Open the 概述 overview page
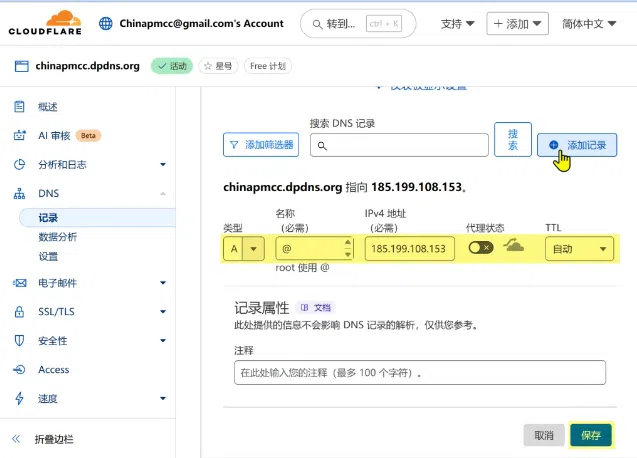Viewport: 637px width, 458px height. point(48,107)
